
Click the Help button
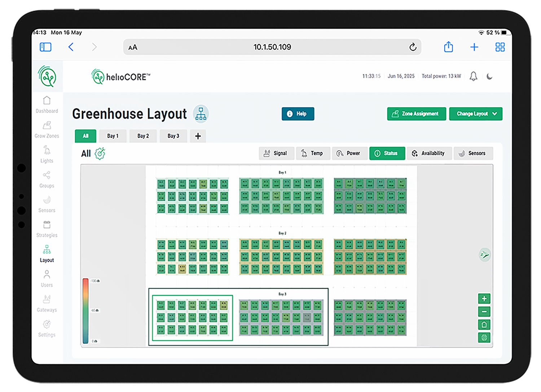298,114
